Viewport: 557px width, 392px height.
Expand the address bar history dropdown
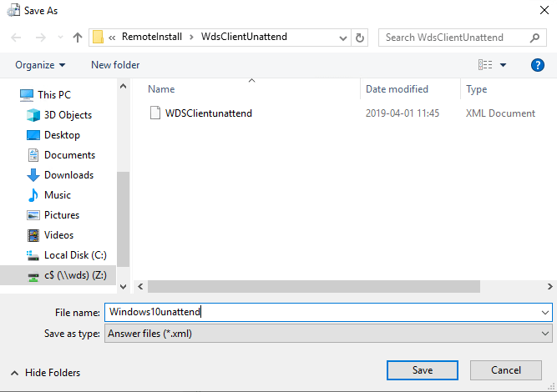pyautogui.click(x=343, y=38)
